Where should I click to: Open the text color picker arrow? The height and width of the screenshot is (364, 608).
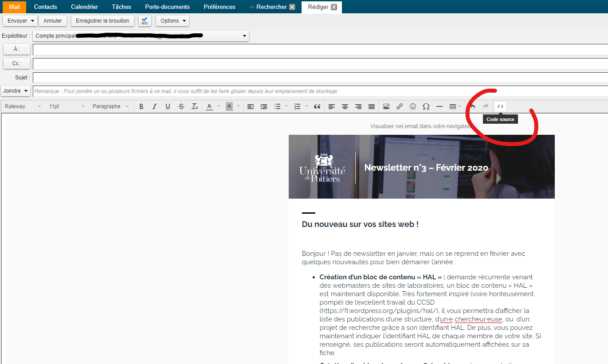[219, 106]
